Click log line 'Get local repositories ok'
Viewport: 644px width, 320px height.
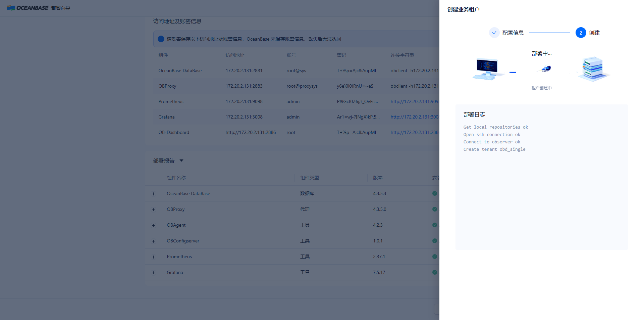[496, 127]
